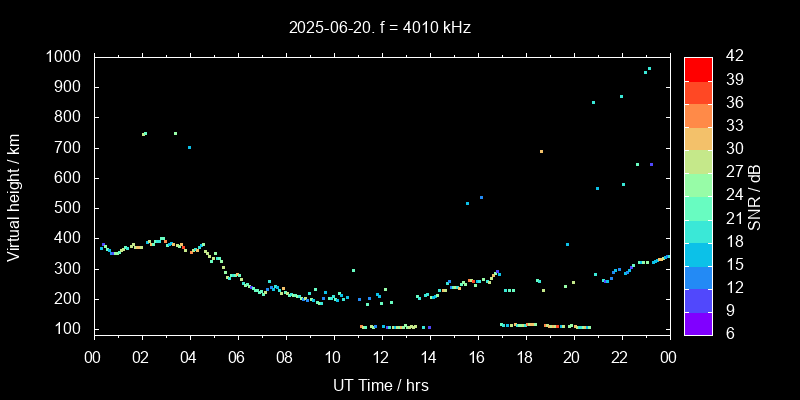Screen dimensions: 800x400
Task: Click the red 39–42 dB colorbar segment
Action: click(698, 68)
